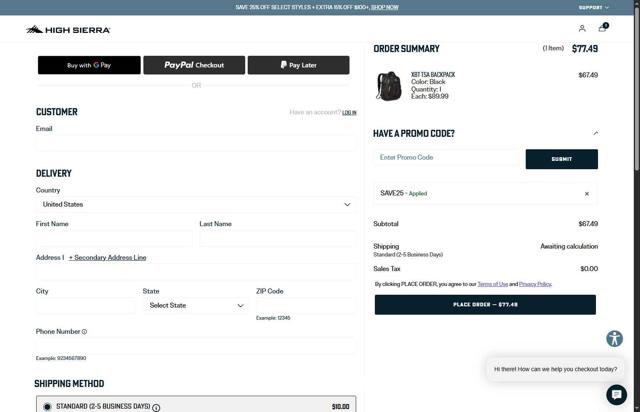Open the Privacy Policy link
The width and height of the screenshot is (640, 412).
pyautogui.click(x=535, y=284)
